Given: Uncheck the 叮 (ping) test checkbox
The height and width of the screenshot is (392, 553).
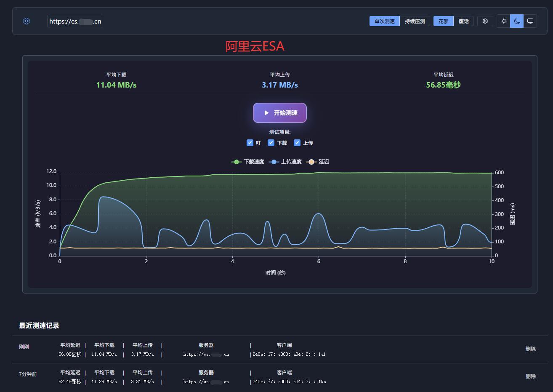Looking at the screenshot, I should pyautogui.click(x=250, y=143).
